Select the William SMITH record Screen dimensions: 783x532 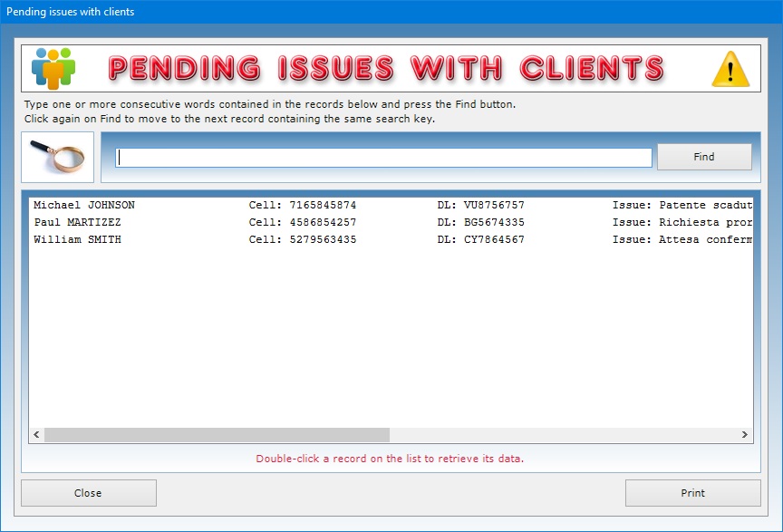click(x=77, y=239)
